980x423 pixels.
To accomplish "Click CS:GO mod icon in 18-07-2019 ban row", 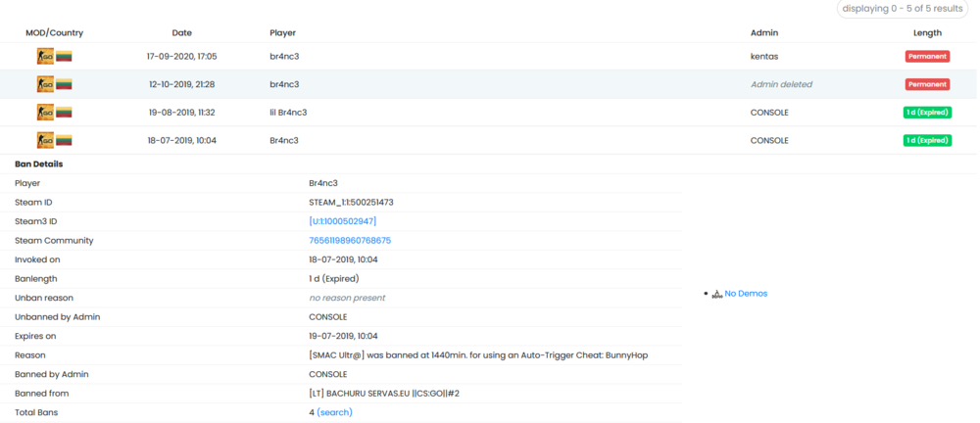I will pyautogui.click(x=45, y=140).
